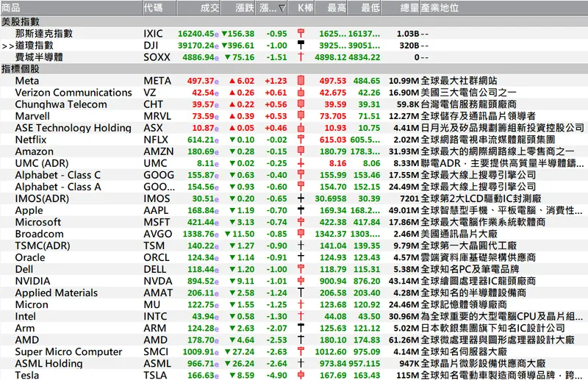This screenshot has width=588, height=380.
Task: Click NVIDIA's percent change -1.01
Action: click(x=276, y=281)
